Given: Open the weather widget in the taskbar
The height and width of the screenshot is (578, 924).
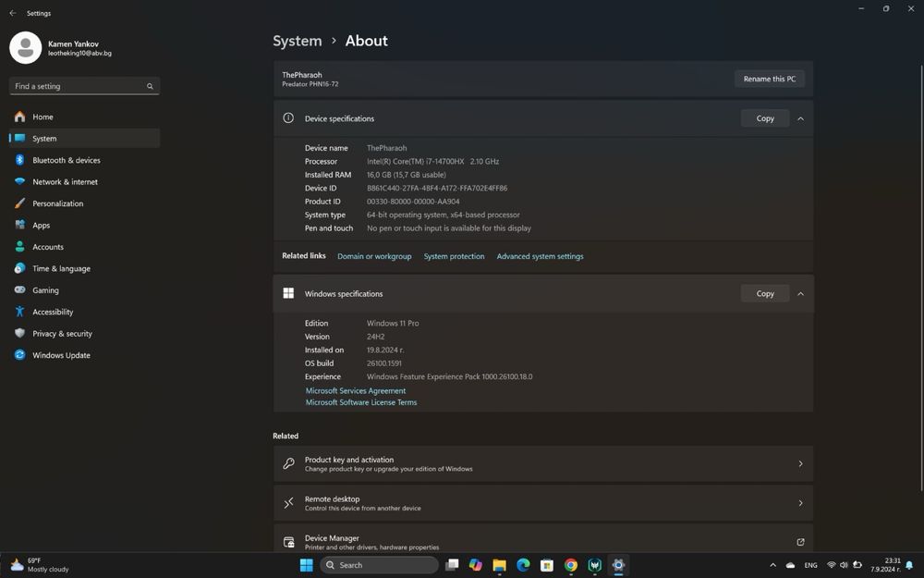Looking at the screenshot, I should tap(40, 565).
